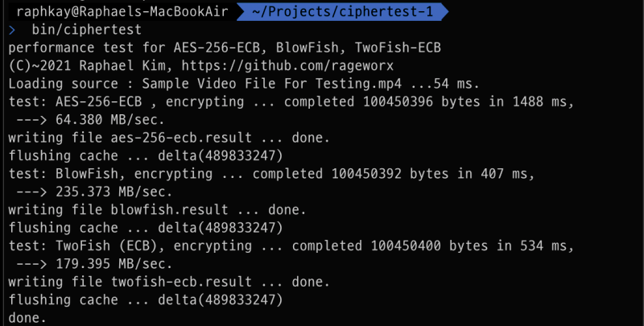This screenshot has width=644, height=326.
Task: Click the BlowFish test line
Action: [271, 174]
